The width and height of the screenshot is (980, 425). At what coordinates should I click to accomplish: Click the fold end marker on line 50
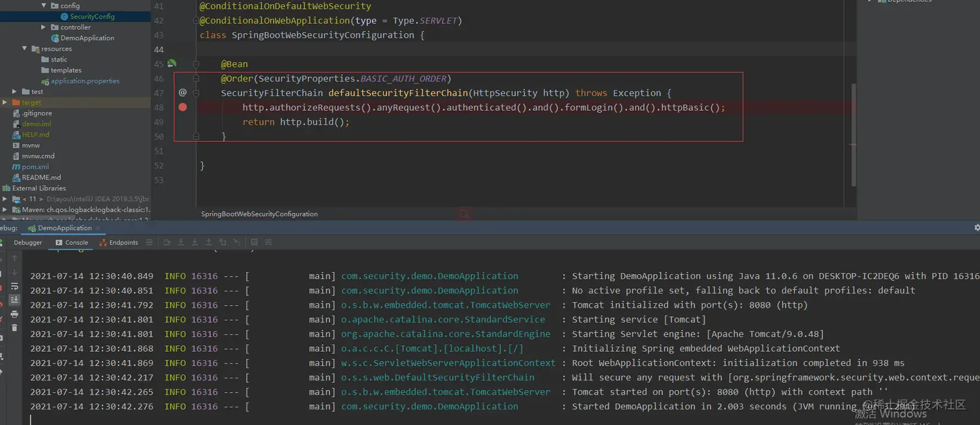coord(196,137)
